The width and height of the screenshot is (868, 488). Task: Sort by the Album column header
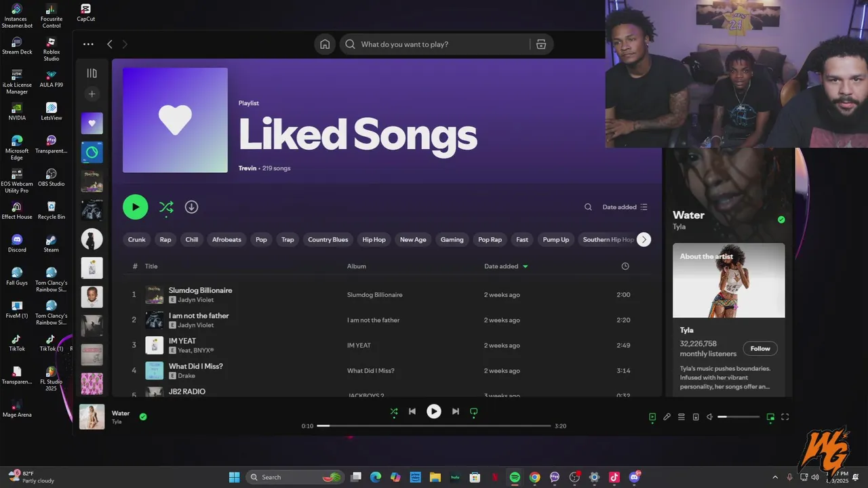[357, 266]
